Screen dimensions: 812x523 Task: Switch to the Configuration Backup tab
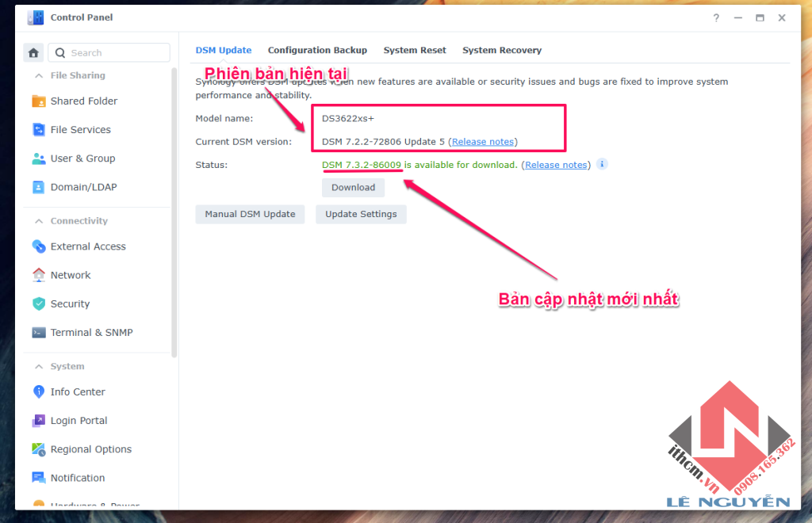click(317, 49)
